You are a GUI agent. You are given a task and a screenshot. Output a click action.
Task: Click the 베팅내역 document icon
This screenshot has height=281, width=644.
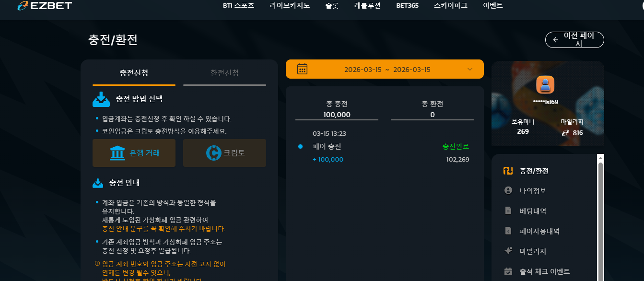click(508, 211)
